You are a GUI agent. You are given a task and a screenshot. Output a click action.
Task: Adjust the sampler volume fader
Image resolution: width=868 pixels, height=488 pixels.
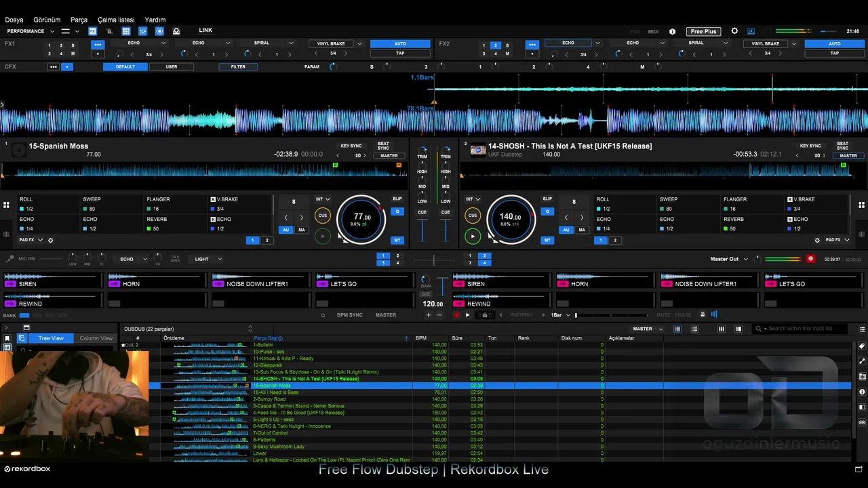point(442,285)
